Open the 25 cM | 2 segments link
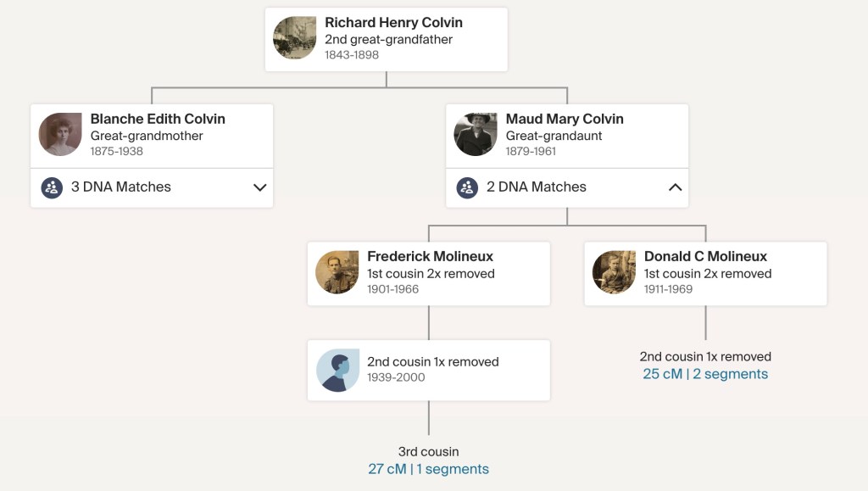 tap(705, 374)
